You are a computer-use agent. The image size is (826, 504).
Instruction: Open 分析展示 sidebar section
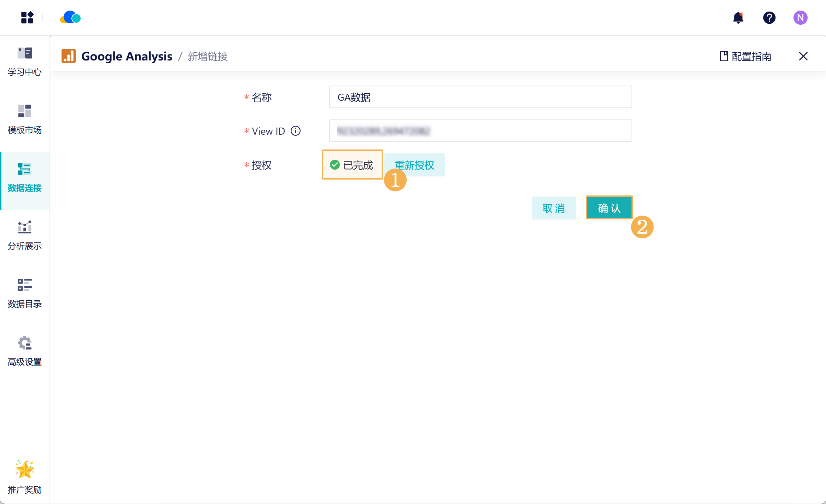25,236
